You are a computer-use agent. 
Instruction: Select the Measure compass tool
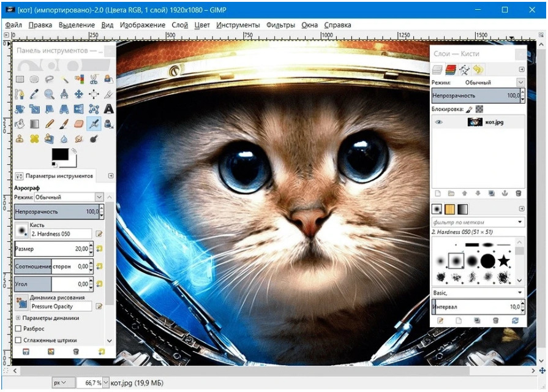[64, 94]
